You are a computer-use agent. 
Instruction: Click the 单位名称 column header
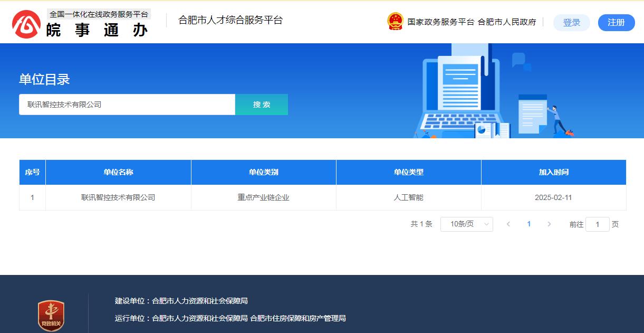pos(118,173)
